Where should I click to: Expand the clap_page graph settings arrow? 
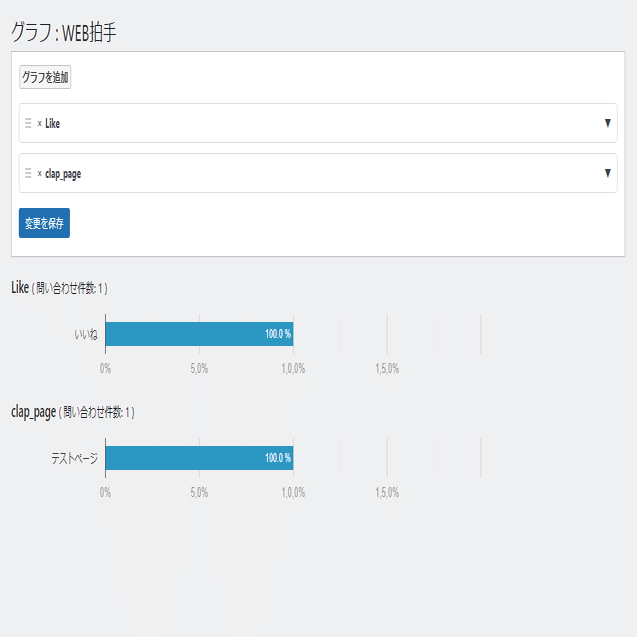pos(607,173)
